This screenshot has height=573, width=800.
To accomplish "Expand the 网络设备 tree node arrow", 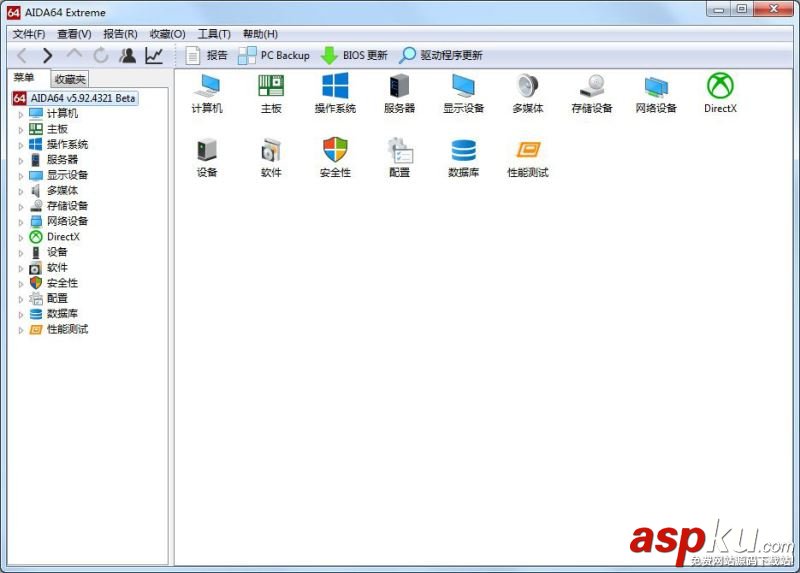I will [20, 222].
